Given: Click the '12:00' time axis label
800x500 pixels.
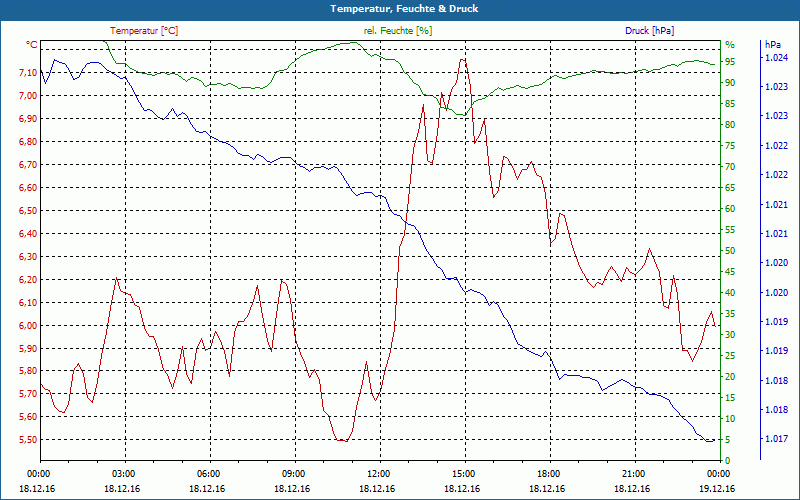Looking at the screenshot, I should point(377,473).
